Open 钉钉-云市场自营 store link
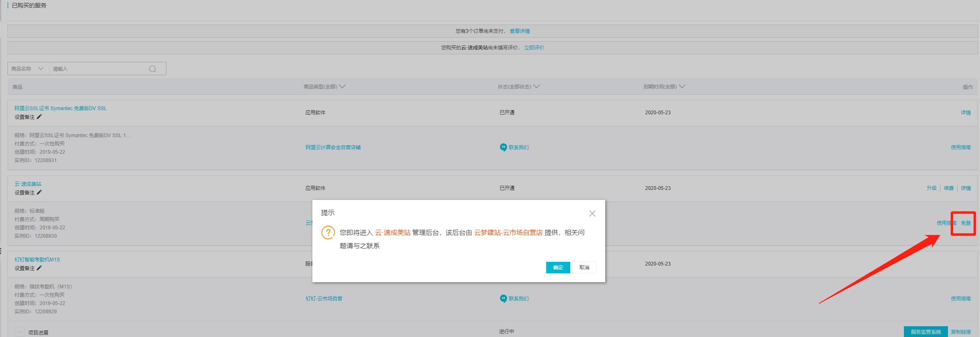Screen dimensions: 980x337 point(324,299)
